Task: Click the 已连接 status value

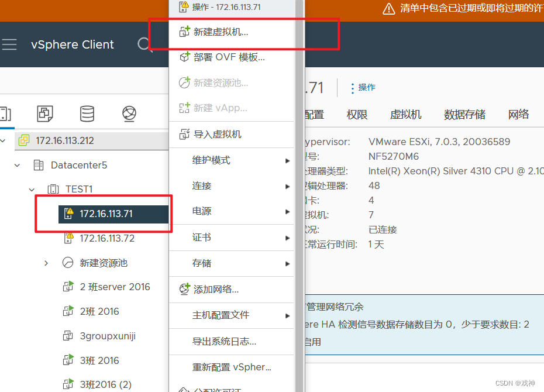Action: [x=383, y=230]
